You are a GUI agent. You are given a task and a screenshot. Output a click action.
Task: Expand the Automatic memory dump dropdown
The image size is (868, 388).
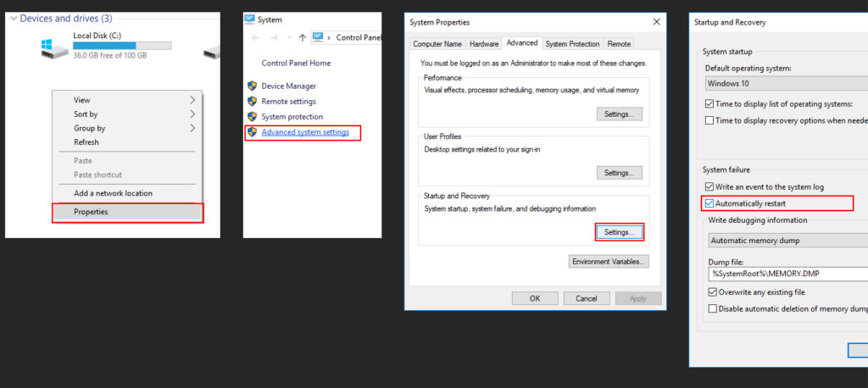tap(787, 241)
